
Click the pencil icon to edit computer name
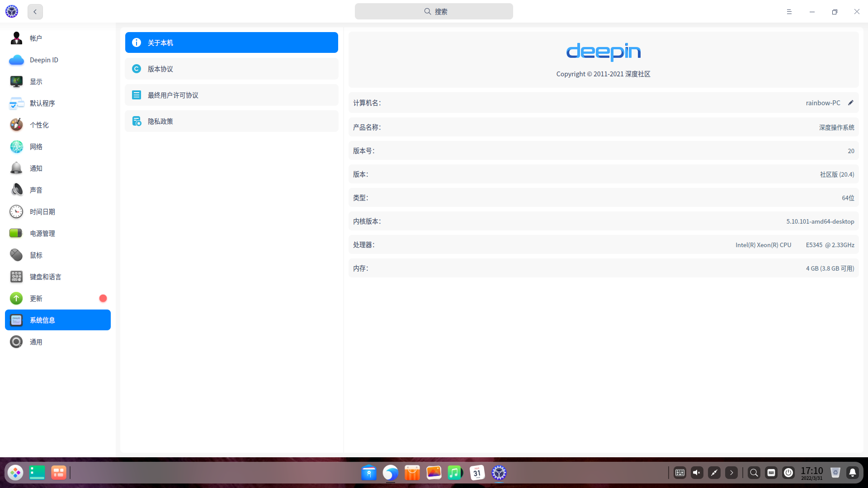point(850,103)
